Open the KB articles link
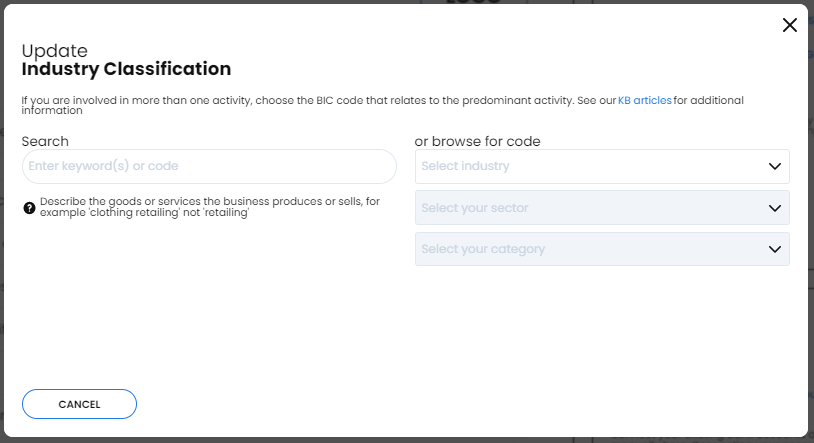The width and height of the screenshot is (814, 443). point(644,100)
